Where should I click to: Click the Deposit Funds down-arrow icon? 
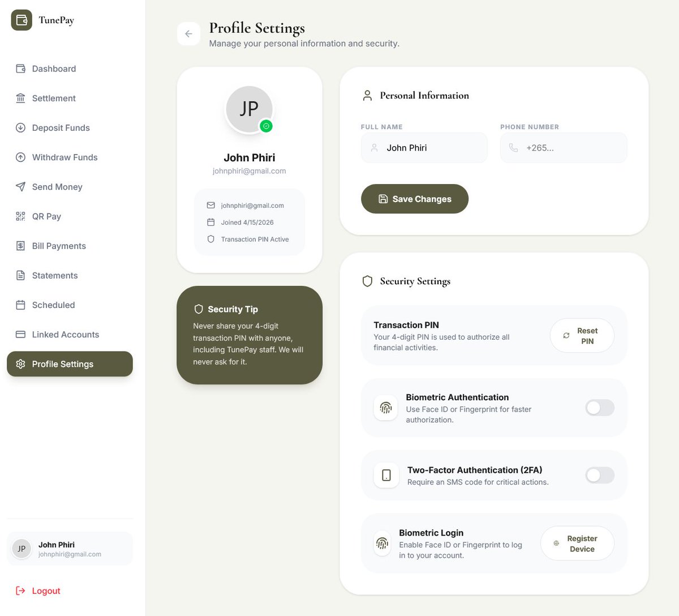tap(20, 127)
